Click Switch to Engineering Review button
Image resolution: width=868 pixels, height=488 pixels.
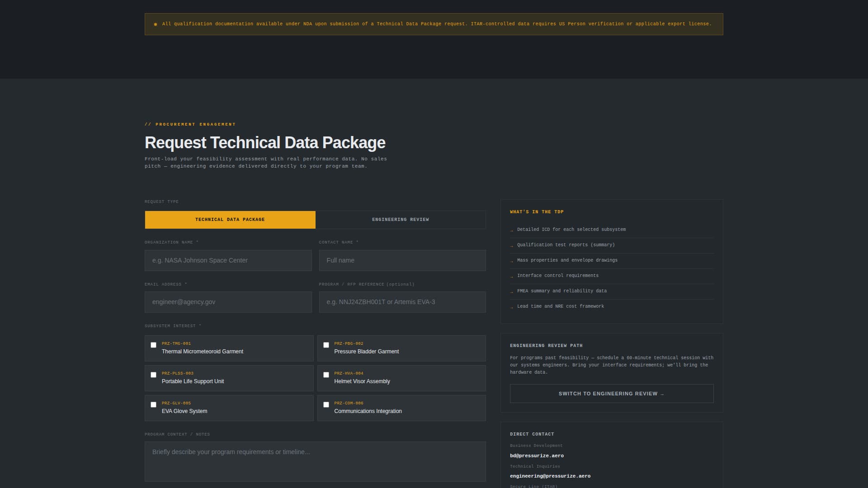pos(611,394)
